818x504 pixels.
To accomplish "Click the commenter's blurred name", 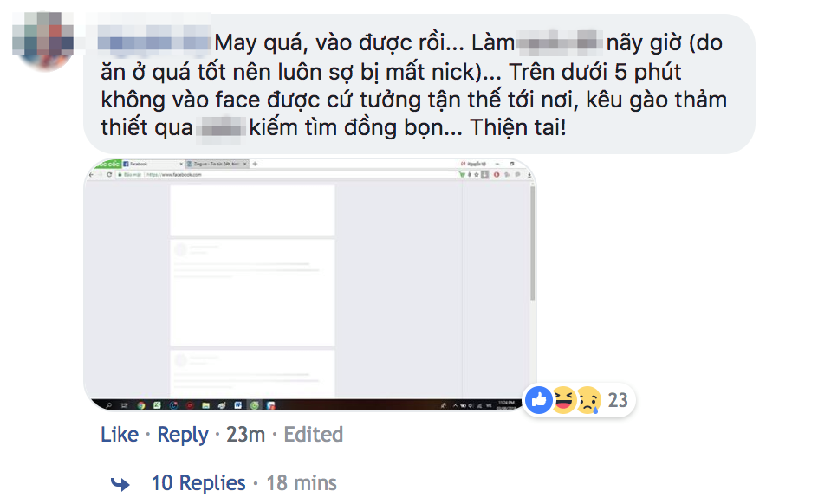I will pos(154,42).
